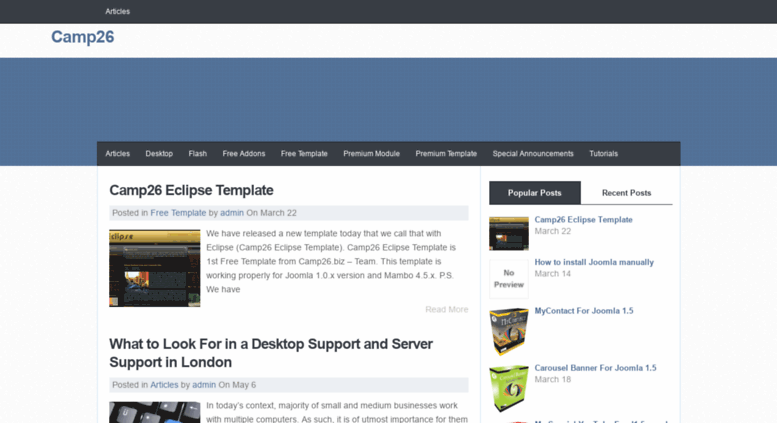Open Free Template in navigation menu
The image size is (777, 423).
[x=304, y=154]
